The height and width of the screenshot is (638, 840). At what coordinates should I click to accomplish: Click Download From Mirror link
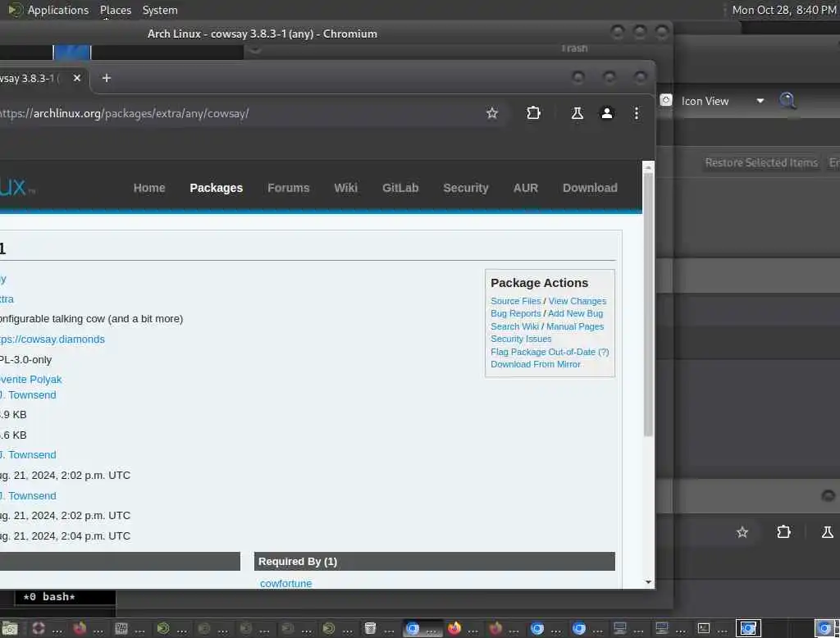[535, 364]
